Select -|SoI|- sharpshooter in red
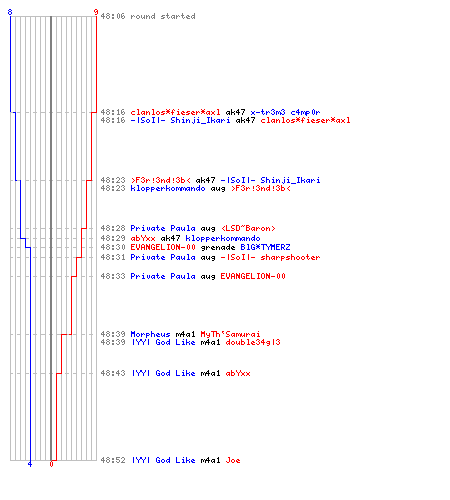The image size is (450, 500). pos(270,257)
